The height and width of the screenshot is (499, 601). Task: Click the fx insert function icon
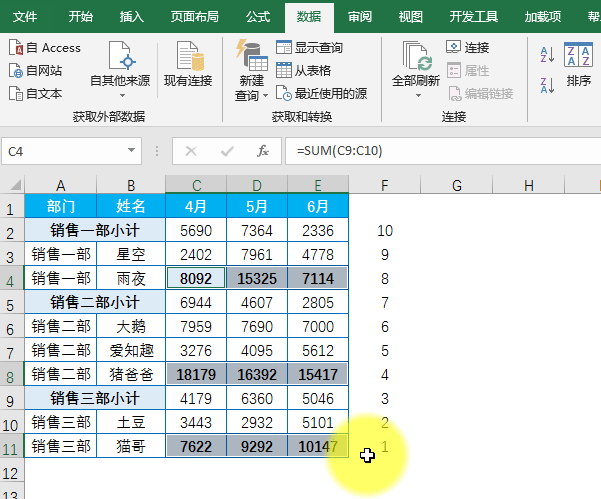pyautogui.click(x=263, y=151)
